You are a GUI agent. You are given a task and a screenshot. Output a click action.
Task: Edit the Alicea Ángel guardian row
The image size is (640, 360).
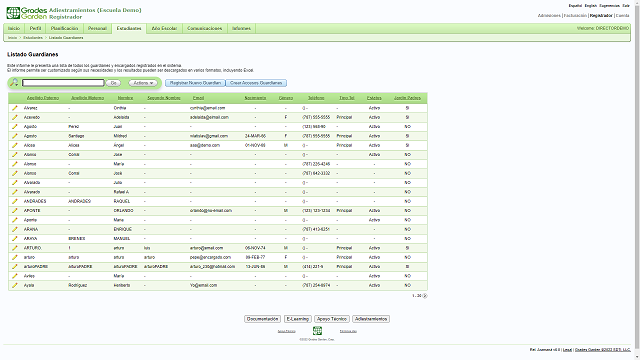coord(15,145)
